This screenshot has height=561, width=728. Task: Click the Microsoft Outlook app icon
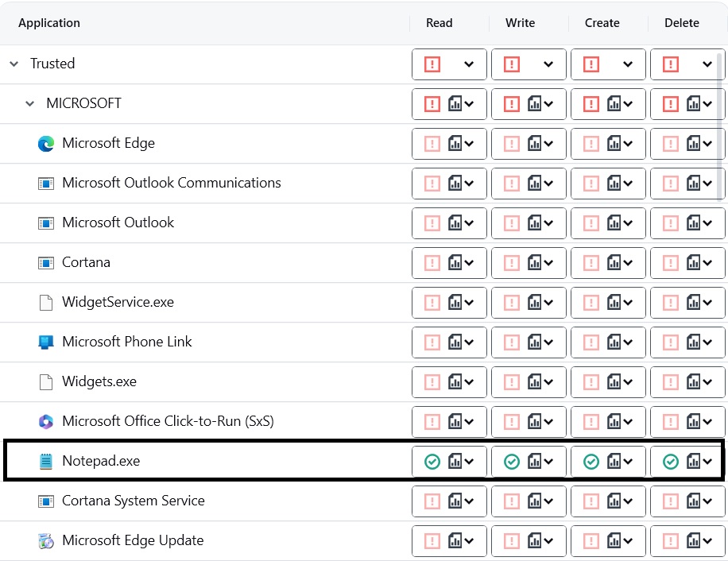(46, 223)
